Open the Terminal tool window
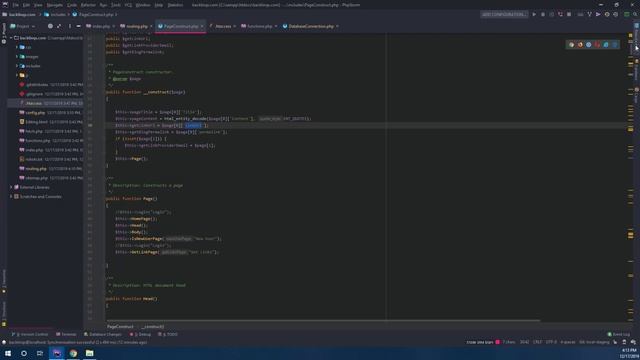 (x=66, y=334)
